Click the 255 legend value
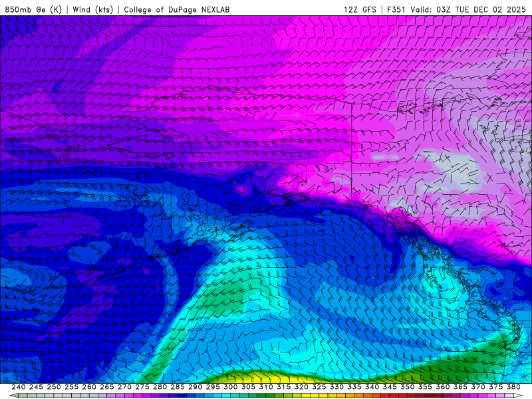 71,387
